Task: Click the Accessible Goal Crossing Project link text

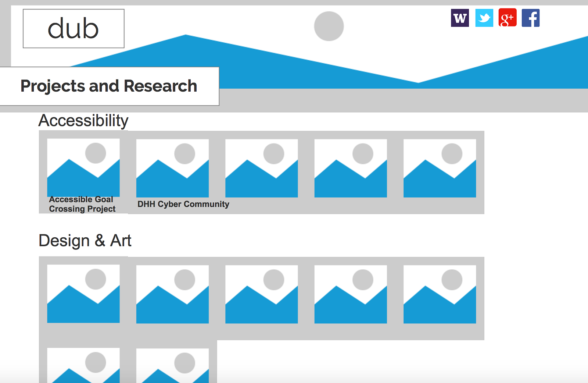Action: [82, 204]
